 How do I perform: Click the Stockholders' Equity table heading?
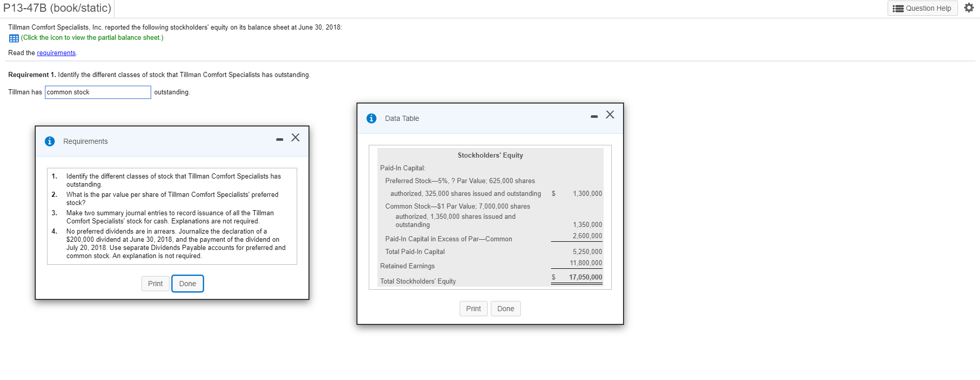490,156
